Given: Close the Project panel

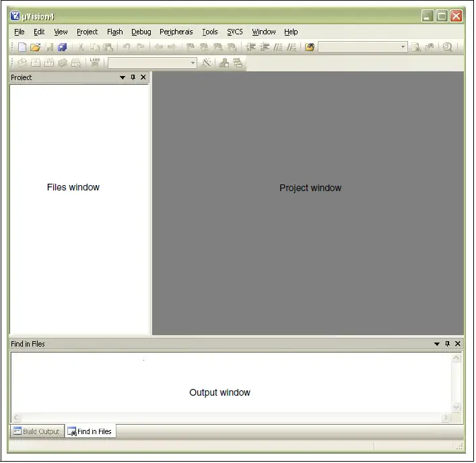Looking at the screenshot, I should [x=143, y=77].
